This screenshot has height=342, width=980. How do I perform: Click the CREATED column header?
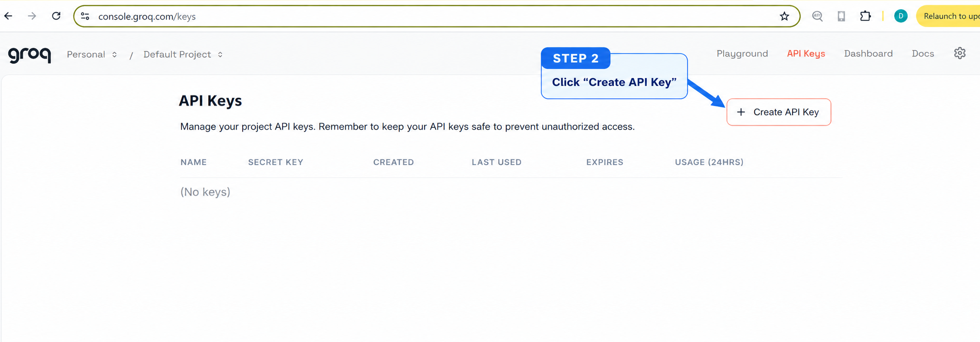393,162
